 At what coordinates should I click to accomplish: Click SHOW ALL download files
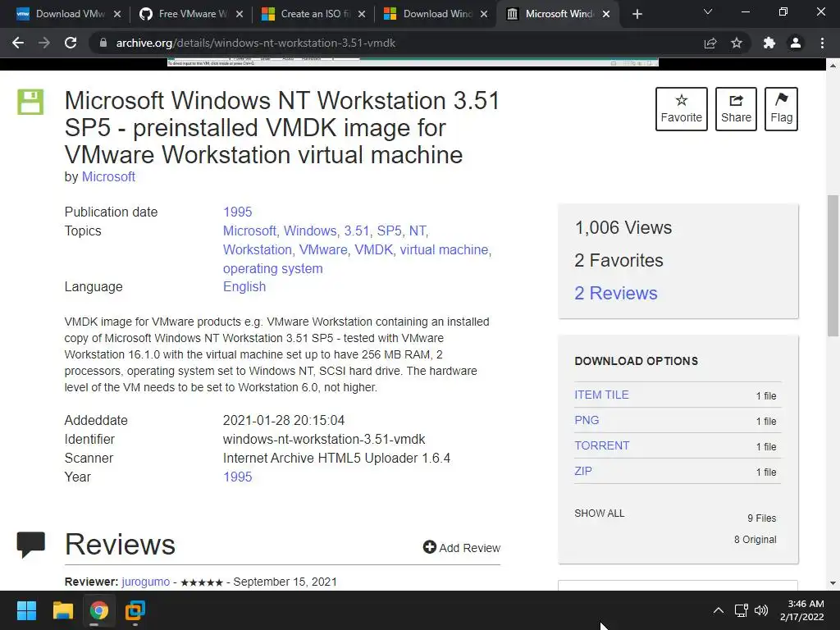[x=599, y=514]
